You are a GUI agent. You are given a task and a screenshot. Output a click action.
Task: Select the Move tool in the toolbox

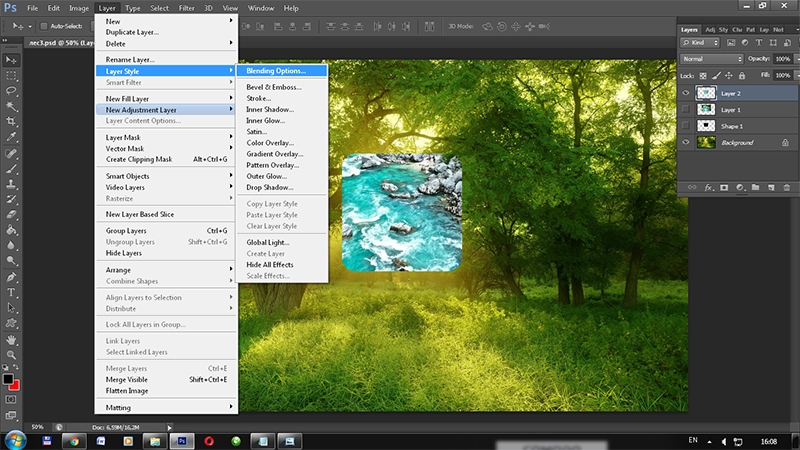pyautogui.click(x=11, y=60)
